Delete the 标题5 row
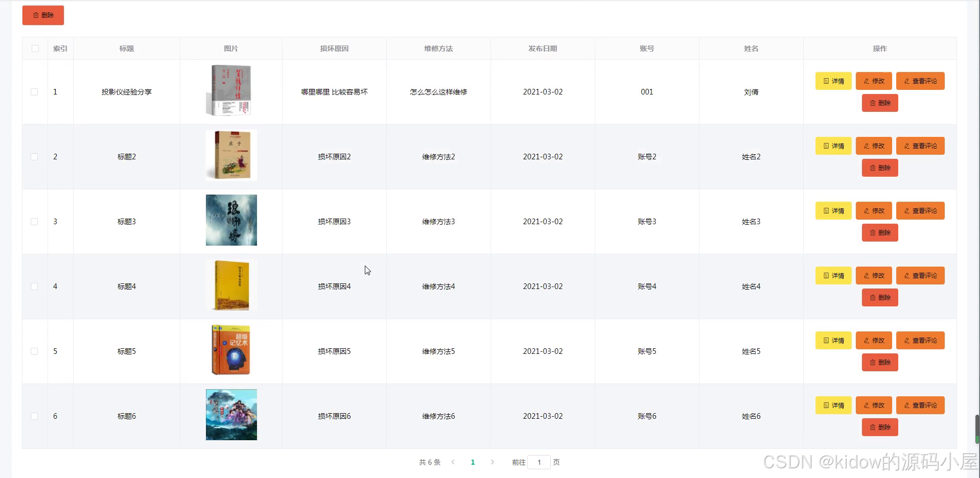980x478 pixels. coord(880,362)
